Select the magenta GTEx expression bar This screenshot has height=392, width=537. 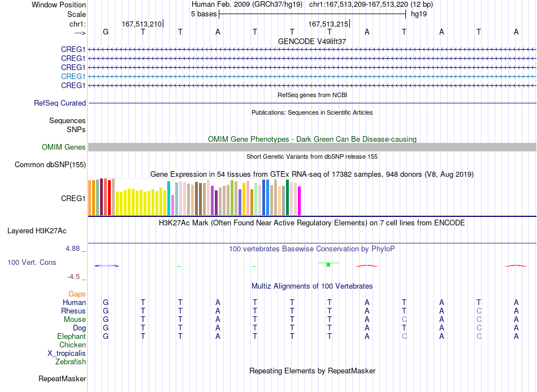coord(300,201)
